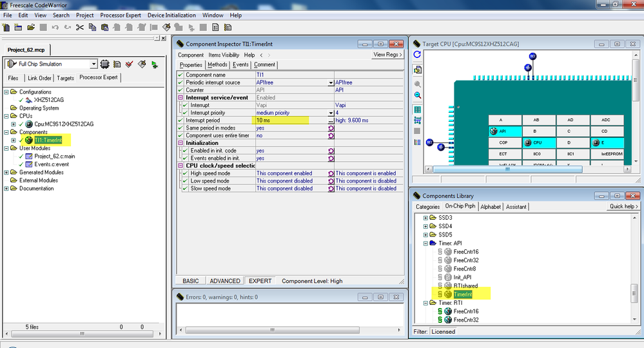Expand the SSD3 folder in Components Library
The height and width of the screenshot is (348, 644).
click(x=425, y=218)
